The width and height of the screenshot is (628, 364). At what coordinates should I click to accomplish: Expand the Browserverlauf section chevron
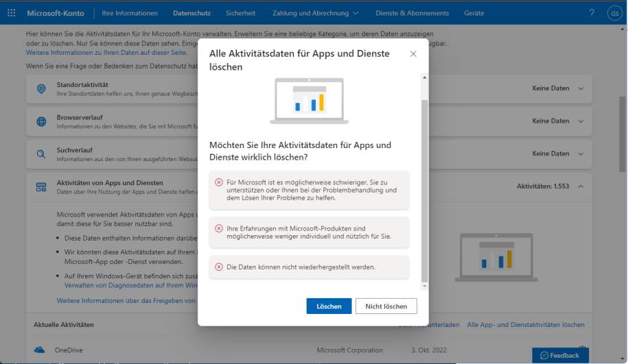[x=581, y=121]
